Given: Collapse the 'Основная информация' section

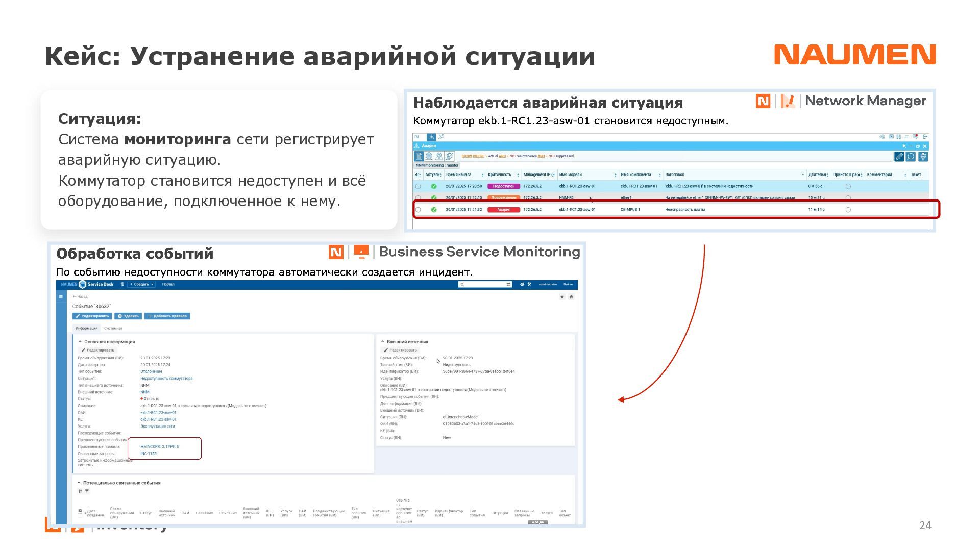Looking at the screenshot, I should coord(80,342).
